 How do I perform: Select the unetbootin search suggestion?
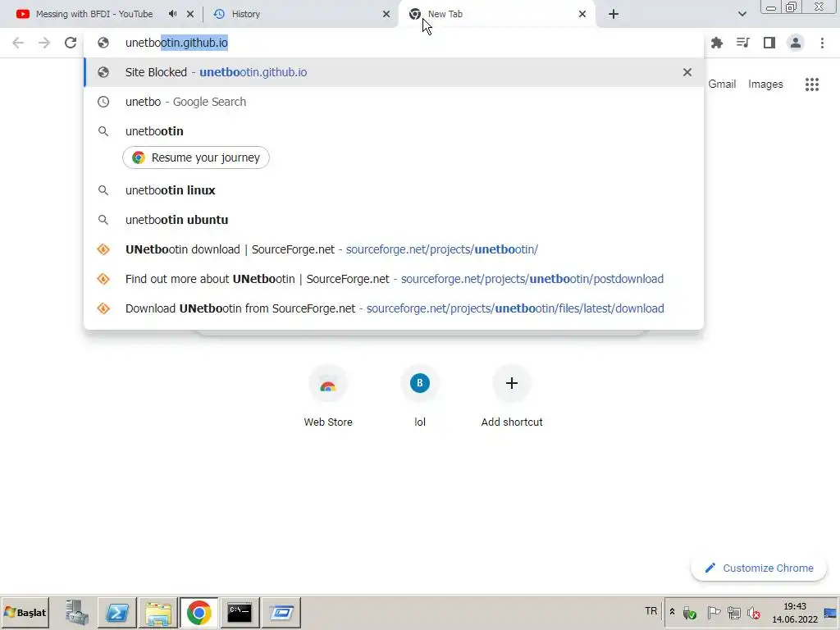tap(393, 131)
